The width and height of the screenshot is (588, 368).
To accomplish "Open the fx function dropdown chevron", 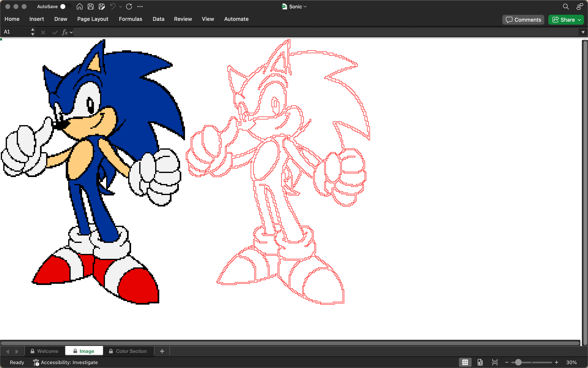I will pos(71,32).
